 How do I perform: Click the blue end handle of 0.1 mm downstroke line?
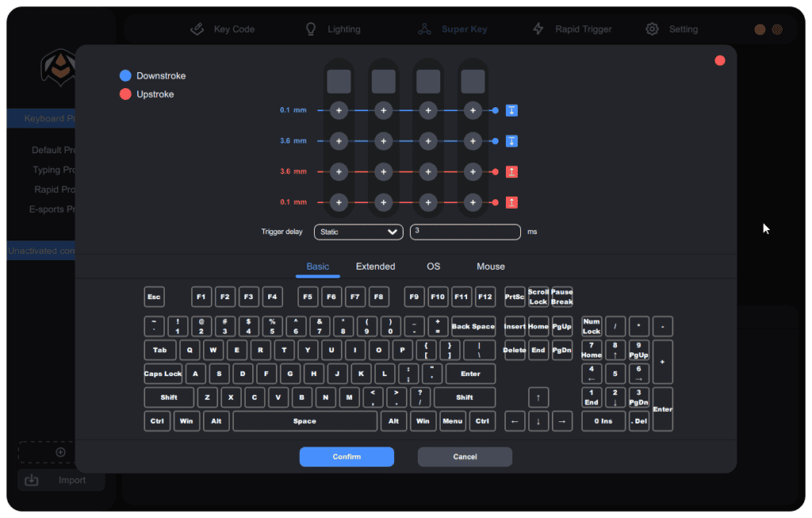click(x=495, y=110)
